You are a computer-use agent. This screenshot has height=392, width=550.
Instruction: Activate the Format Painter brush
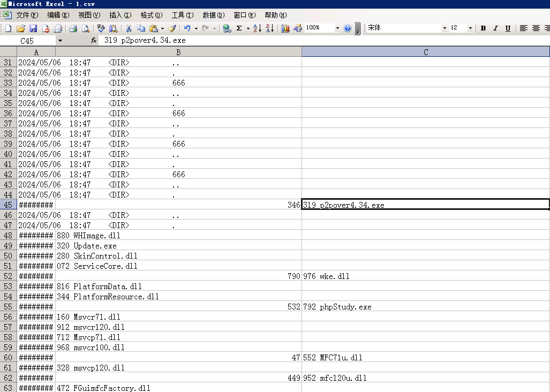[x=172, y=28]
